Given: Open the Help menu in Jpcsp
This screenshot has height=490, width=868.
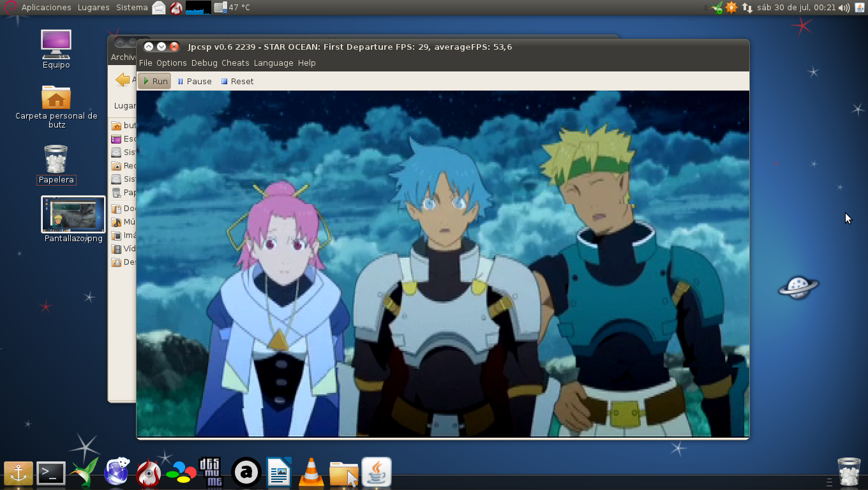Looking at the screenshot, I should (306, 63).
